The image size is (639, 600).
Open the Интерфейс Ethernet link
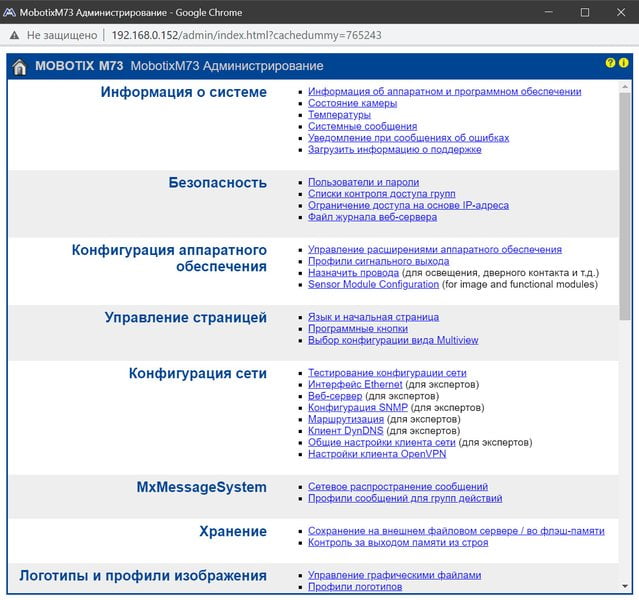355,384
